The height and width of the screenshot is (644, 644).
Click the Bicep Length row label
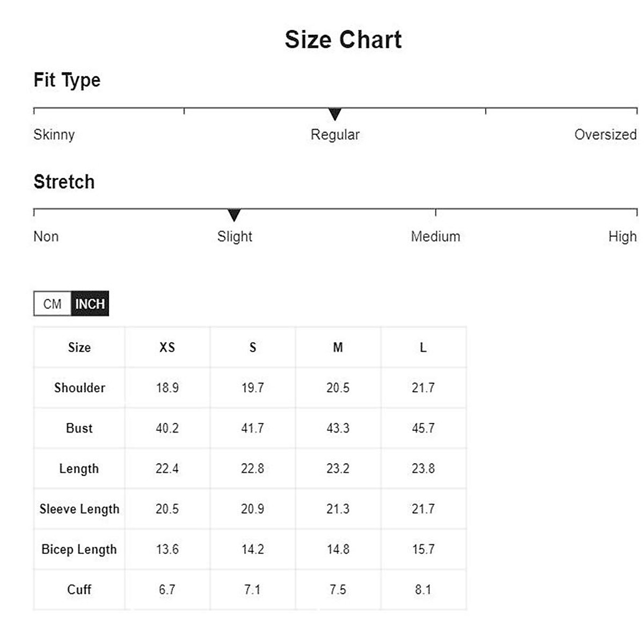pos(79,549)
